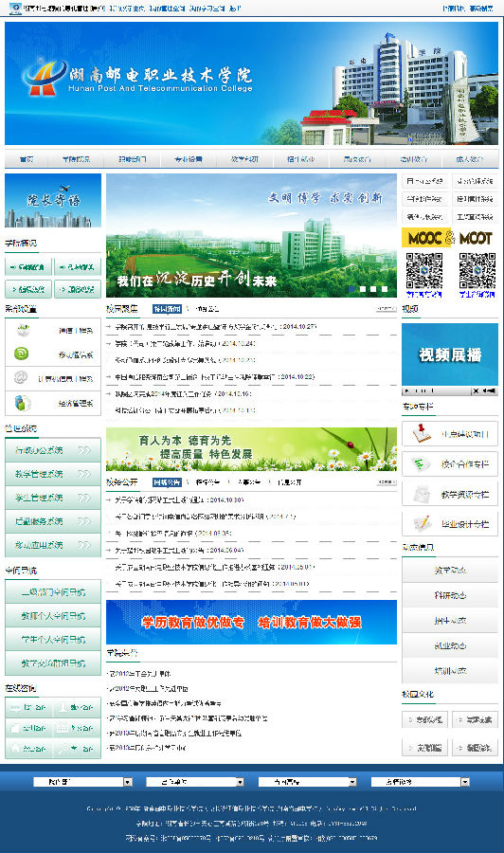This screenshot has width=504, height=853.
Task: Select the first carousel dot on the slideshow
Action: pos(351,289)
